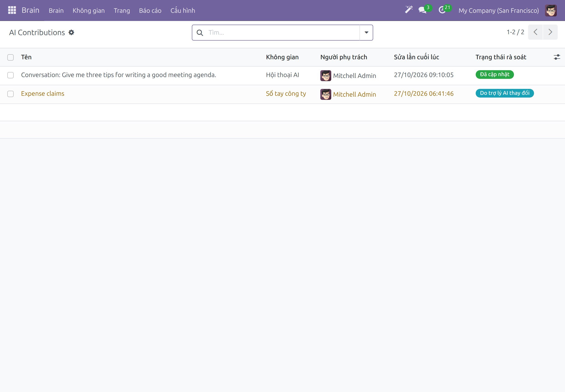Screen dimensions: 565x392
Task: Sort by the Tên column header
Action: coord(26,57)
